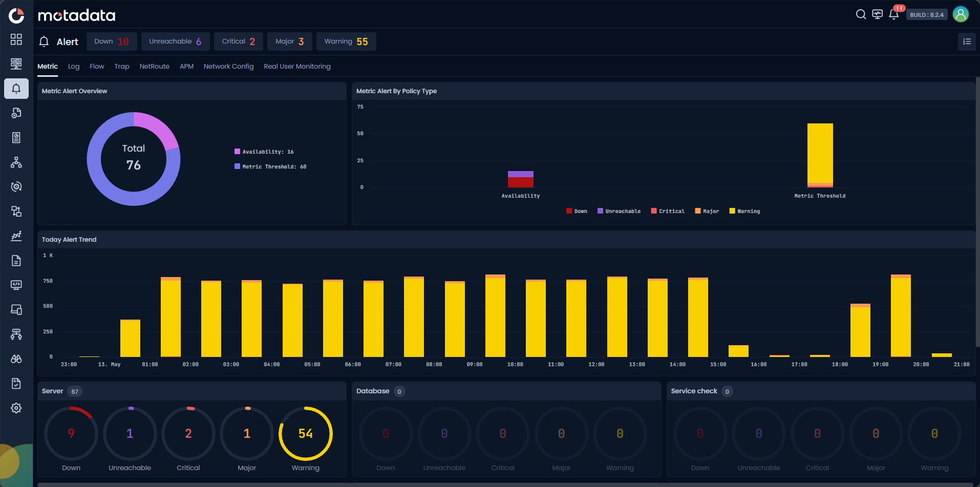Image resolution: width=980 pixels, height=487 pixels.
Task: Click the Service check count badge 0
Action: [x=727, y=392]
